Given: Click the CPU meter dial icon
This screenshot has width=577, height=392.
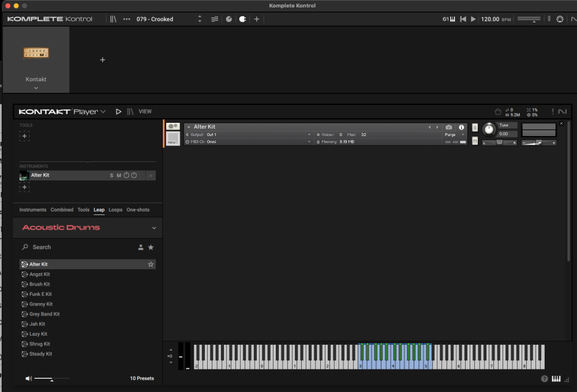Looking at the screenshot, I should (x=560, y=19).
